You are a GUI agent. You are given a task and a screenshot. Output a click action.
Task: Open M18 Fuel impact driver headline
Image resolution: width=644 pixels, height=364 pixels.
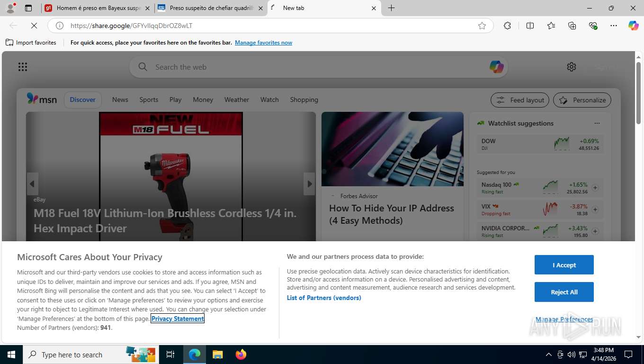tap(165, 221)
